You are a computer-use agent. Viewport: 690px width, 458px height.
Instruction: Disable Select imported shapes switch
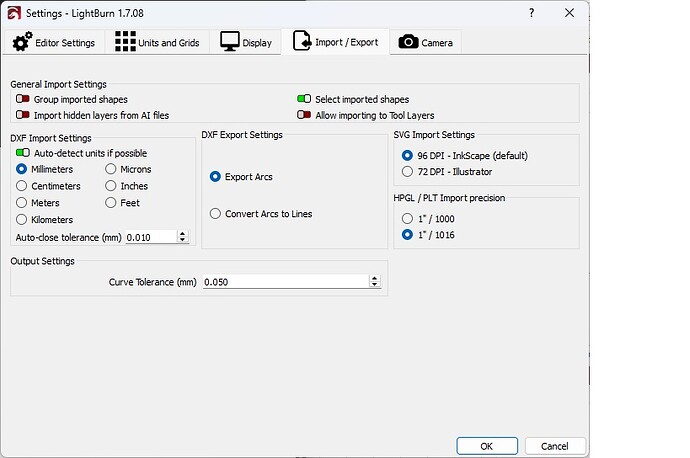pyautogui.click(x=304, y=100)
